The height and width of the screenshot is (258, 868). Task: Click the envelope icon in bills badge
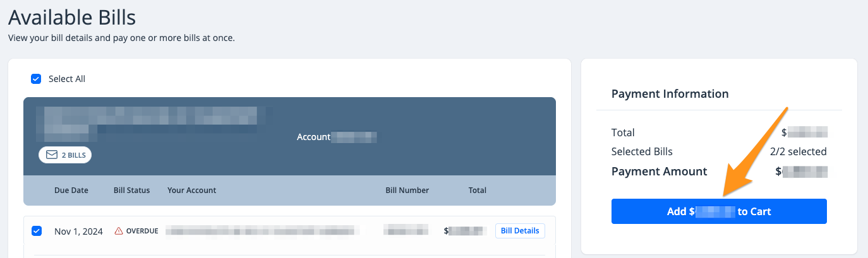[52, 155]
